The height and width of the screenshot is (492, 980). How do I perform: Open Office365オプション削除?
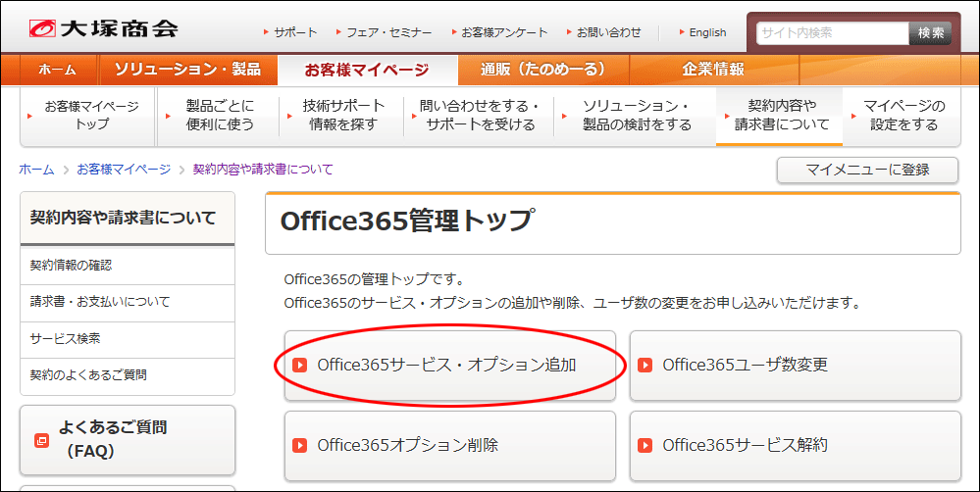[x=450, y=446]
